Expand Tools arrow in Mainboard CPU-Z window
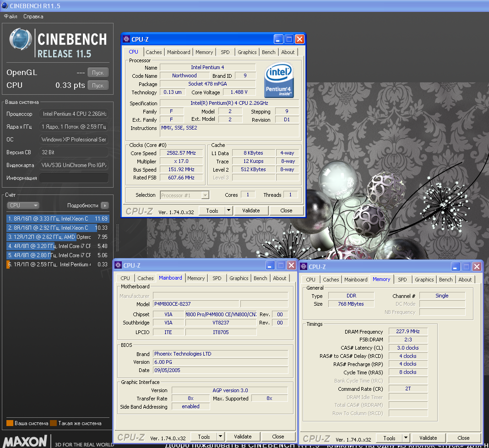This screenshot has height=448, width=489. pyautogui.click(x=221, y=437)
